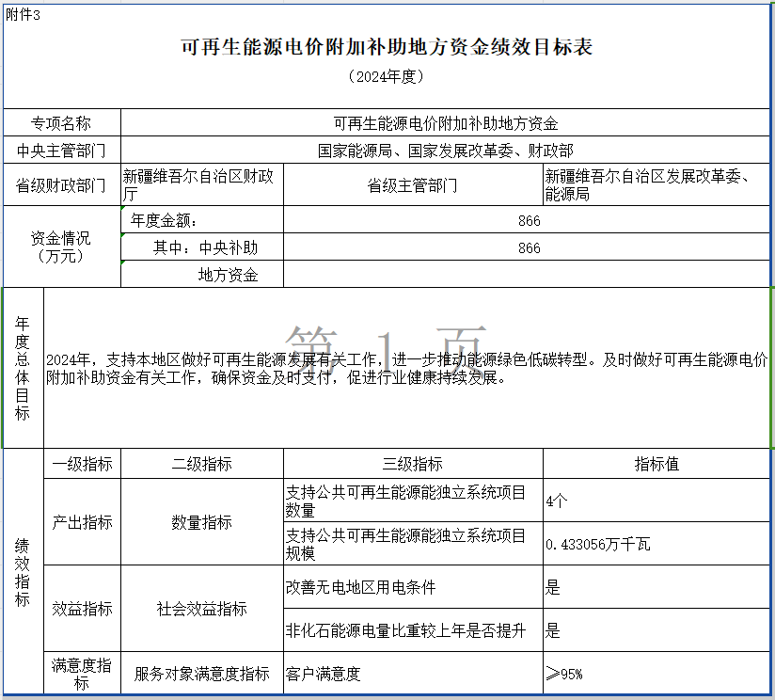Click the 4个 indicator value cell
Screen dimensions: 775x700
(656, 501)
